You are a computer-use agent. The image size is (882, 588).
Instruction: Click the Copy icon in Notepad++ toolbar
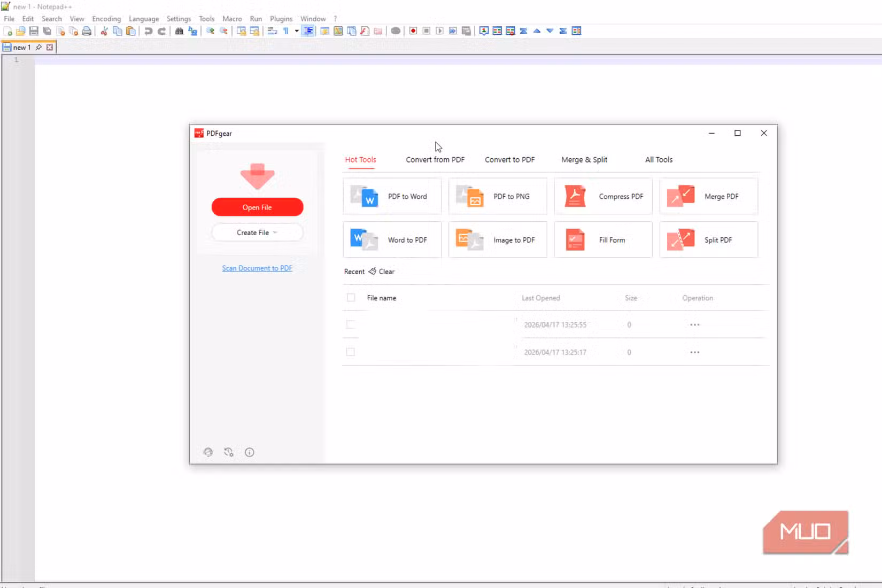[x=118, y=31]
